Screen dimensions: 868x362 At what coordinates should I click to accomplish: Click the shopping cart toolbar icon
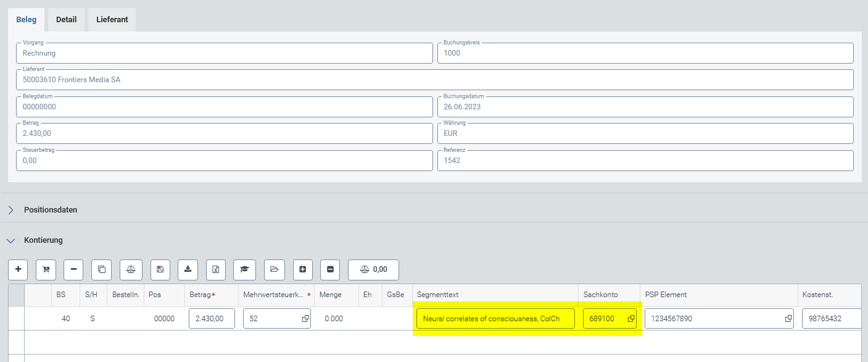coord(46,269)
